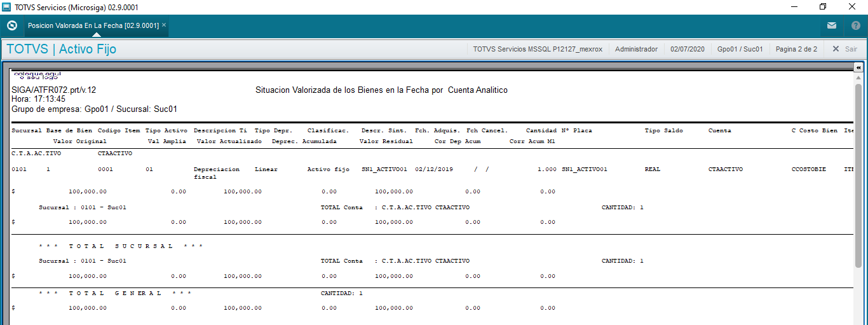Click the Pagina 2 de 2 indicator

796,49
